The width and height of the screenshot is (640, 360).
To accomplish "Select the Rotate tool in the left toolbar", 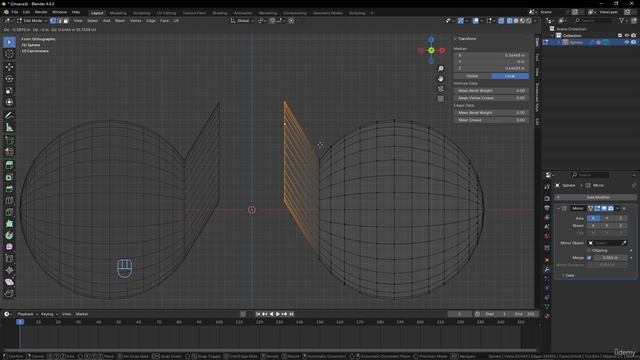I will [x=9, y=78].
